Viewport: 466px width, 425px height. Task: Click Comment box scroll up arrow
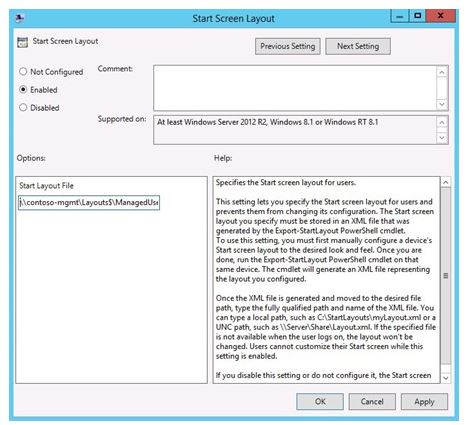(442, 72)
